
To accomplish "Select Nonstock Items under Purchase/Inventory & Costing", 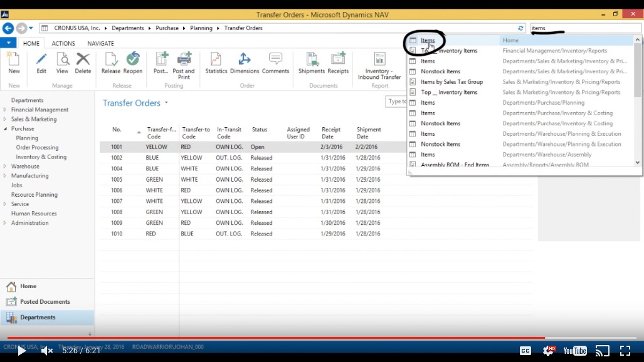I will [521, 123].
